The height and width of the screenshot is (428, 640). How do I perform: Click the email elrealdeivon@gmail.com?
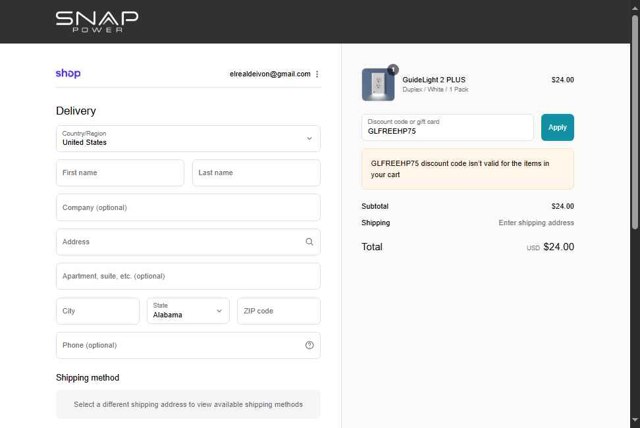pos(270,74)
